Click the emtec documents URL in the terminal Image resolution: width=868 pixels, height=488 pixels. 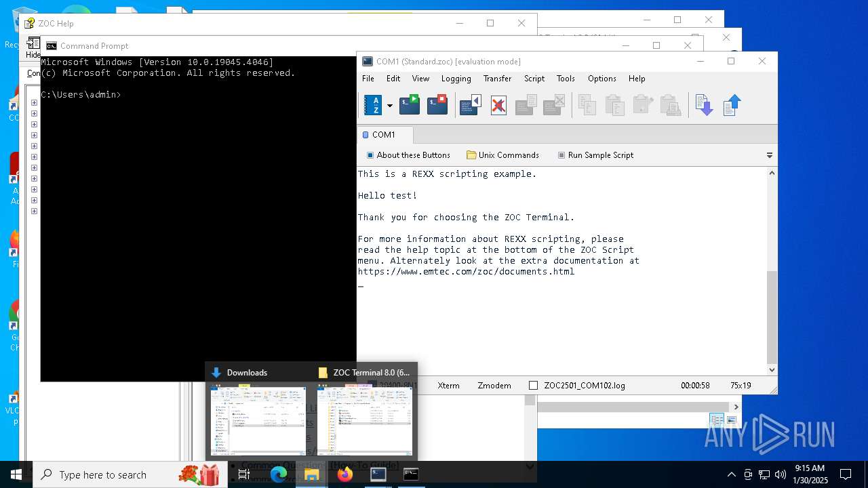466,272
